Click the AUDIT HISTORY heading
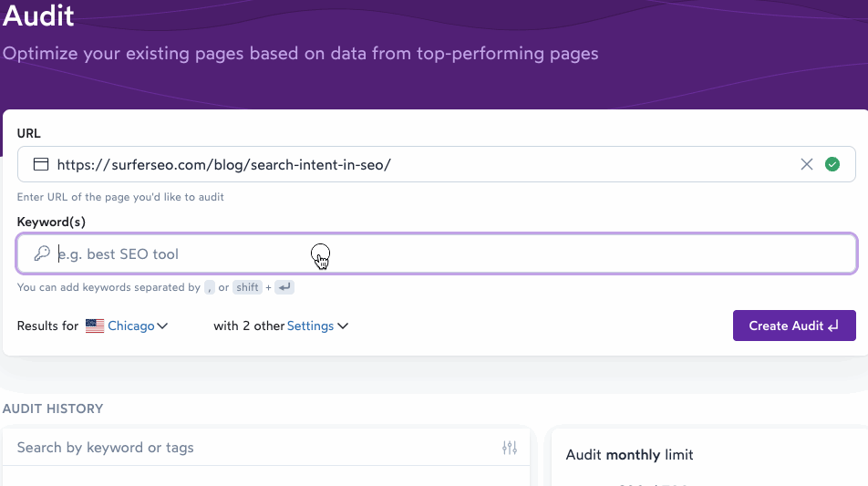The image size is (868, 486). click(53, 408)
